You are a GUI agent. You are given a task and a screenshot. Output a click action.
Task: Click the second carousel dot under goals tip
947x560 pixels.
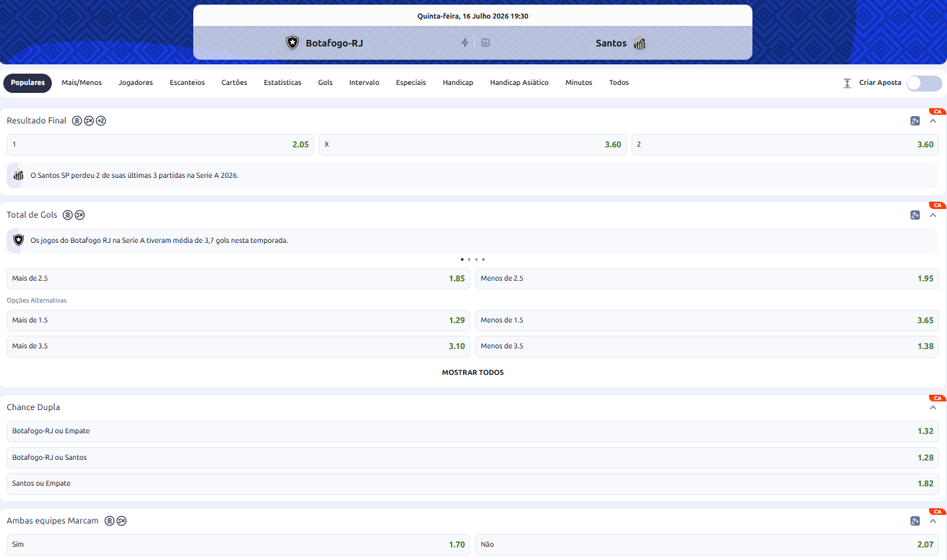click(469, 259)
